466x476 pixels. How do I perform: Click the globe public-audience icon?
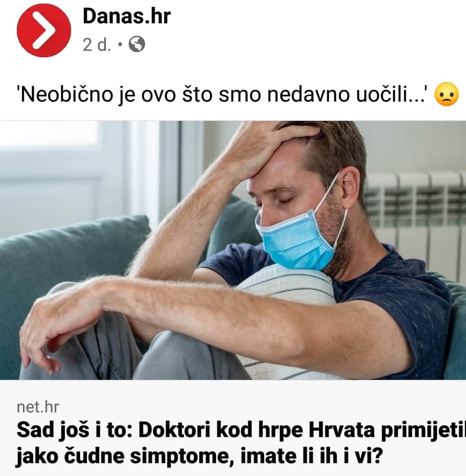coord(137,44)
